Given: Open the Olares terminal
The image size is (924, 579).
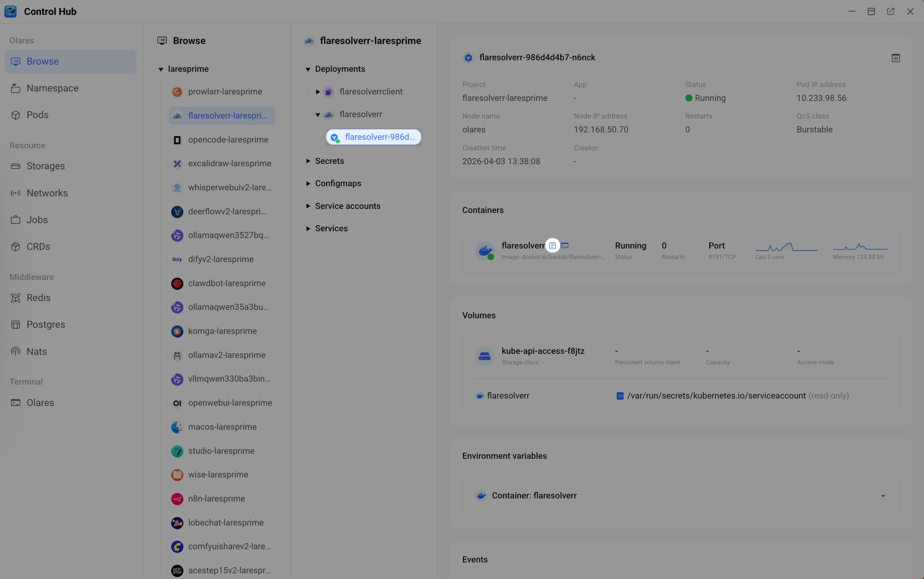Looking at the screenshot, I should pos(40,403).
